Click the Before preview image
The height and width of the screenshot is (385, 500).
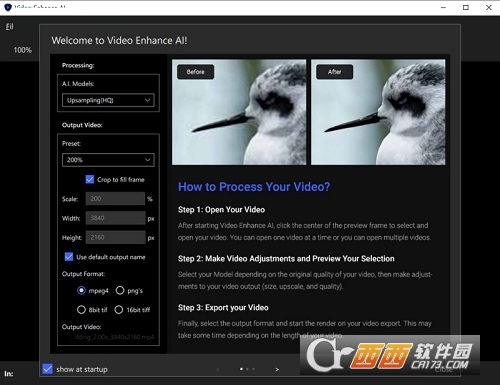click(x=239, y=112)
